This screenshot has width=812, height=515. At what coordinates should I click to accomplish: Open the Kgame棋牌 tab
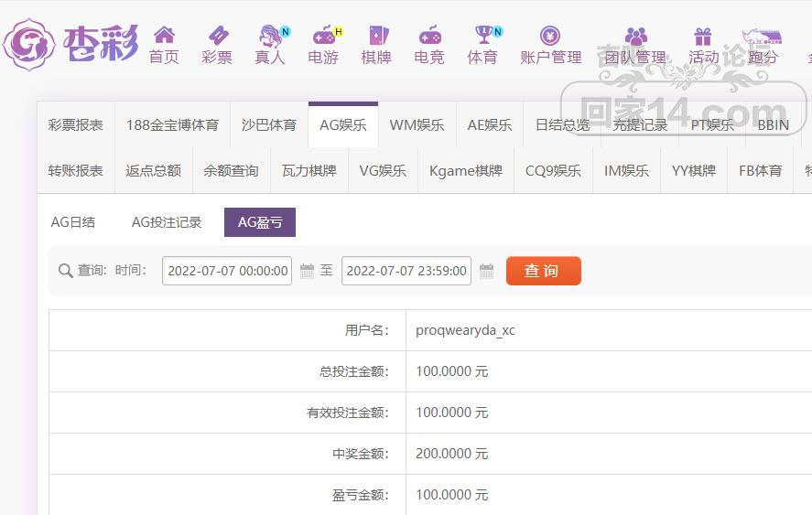[x=466, y=171]
